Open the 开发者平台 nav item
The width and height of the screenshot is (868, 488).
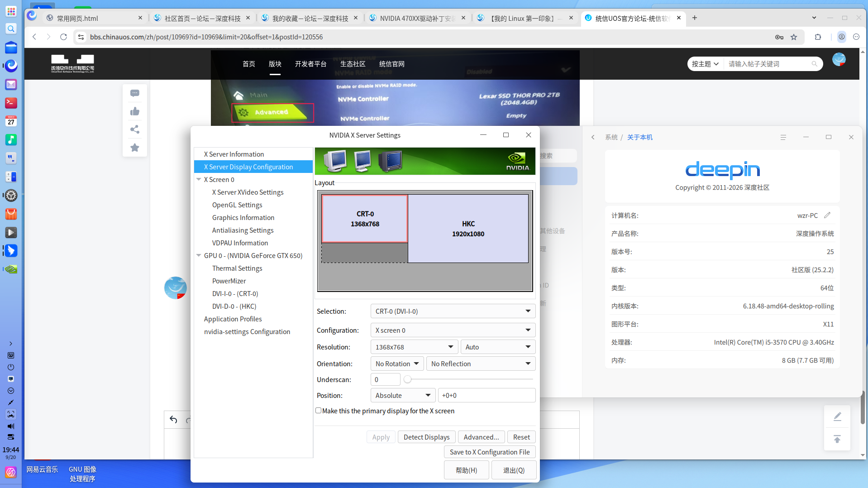tap(311, 64)
